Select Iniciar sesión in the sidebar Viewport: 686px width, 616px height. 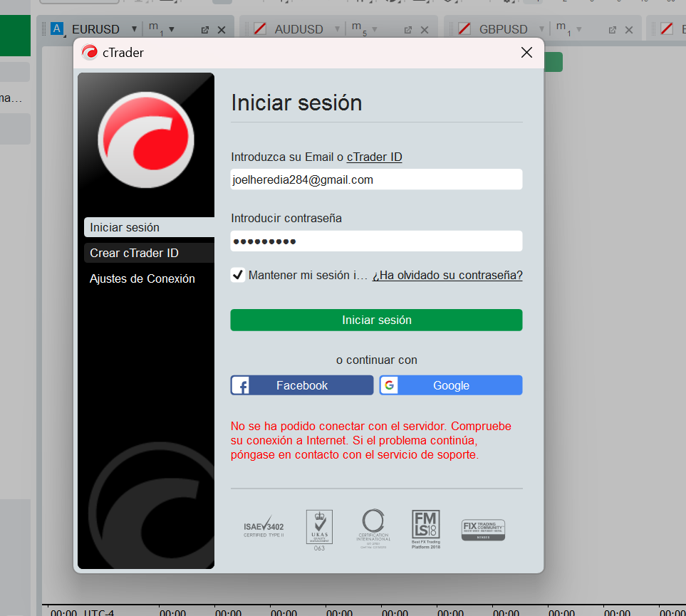(149, 227)
